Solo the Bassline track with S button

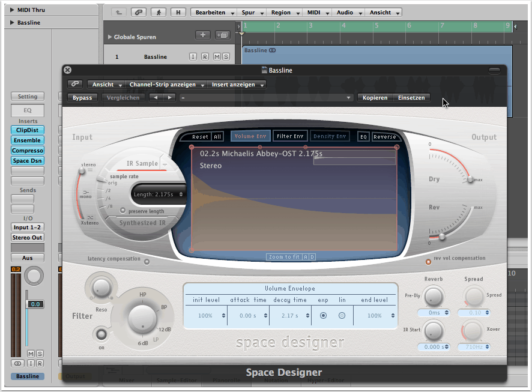pos(226,57)
